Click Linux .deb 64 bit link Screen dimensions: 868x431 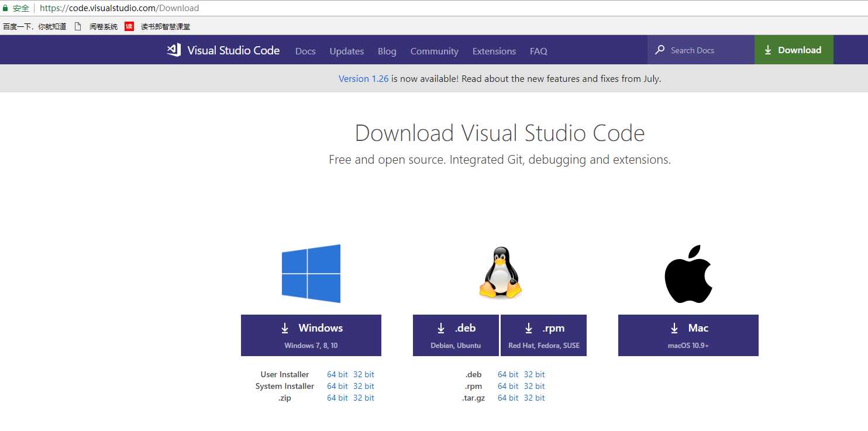pos(508,374)
